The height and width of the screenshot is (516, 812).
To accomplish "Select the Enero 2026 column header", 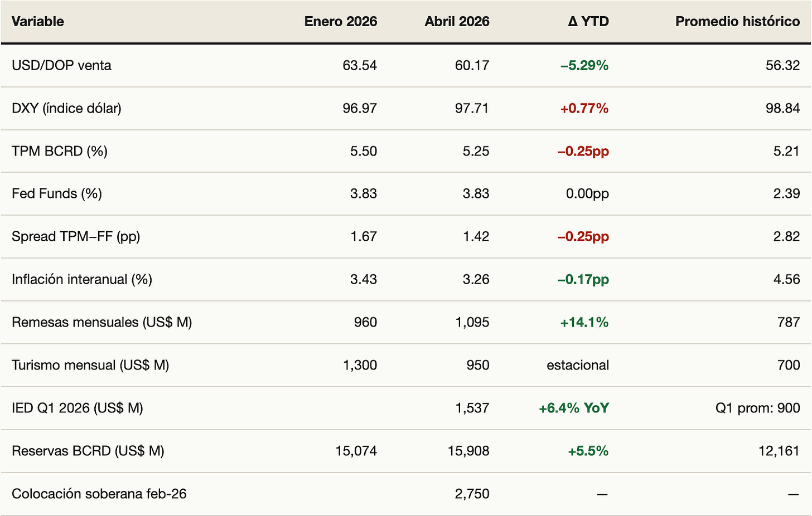I will (341, 22).
